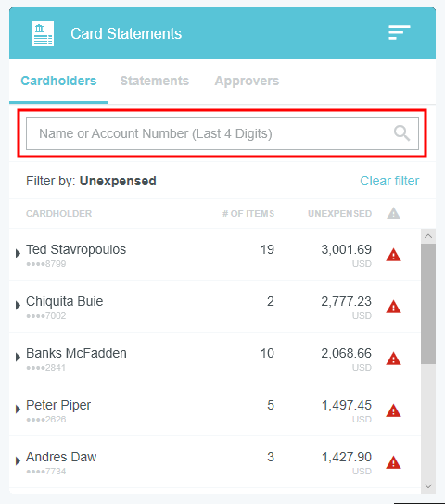The height and width of the screenshot is (504, 445).
Task: Expand the Andres Daw row
Action: click(18, 461)
